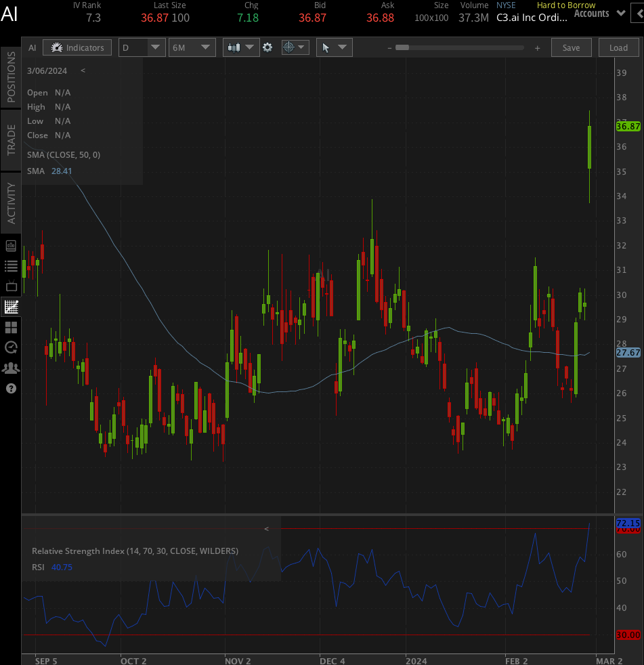Click the 37.3M volume value
Viewport: 644px width, 665px height.
473,18
